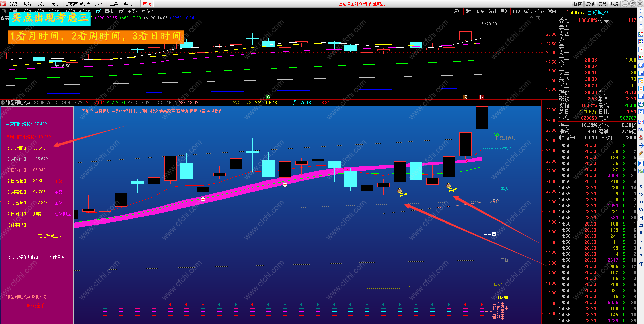Screen dimensions: 644x324
Task: Select the 月 period button in right sidebar
Action: [641, 233]
